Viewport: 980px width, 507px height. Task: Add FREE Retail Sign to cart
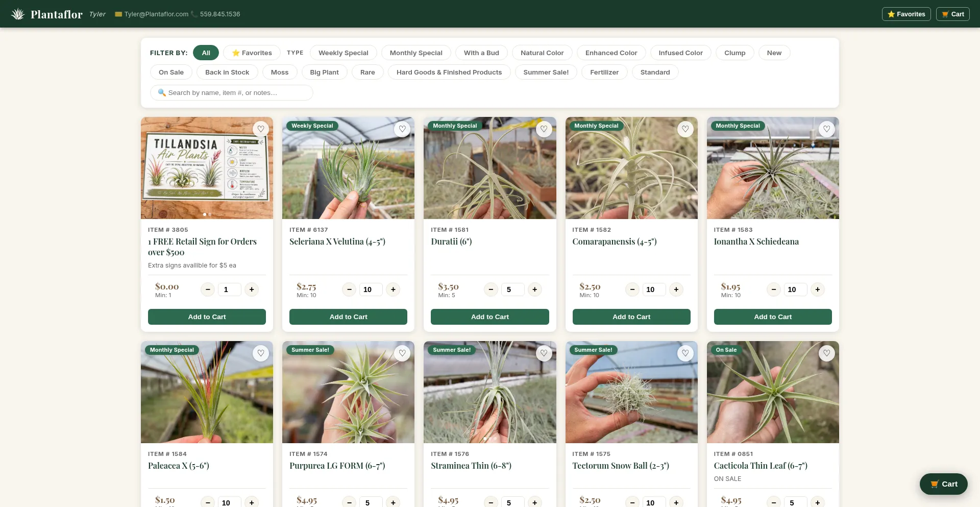(207, 317)
